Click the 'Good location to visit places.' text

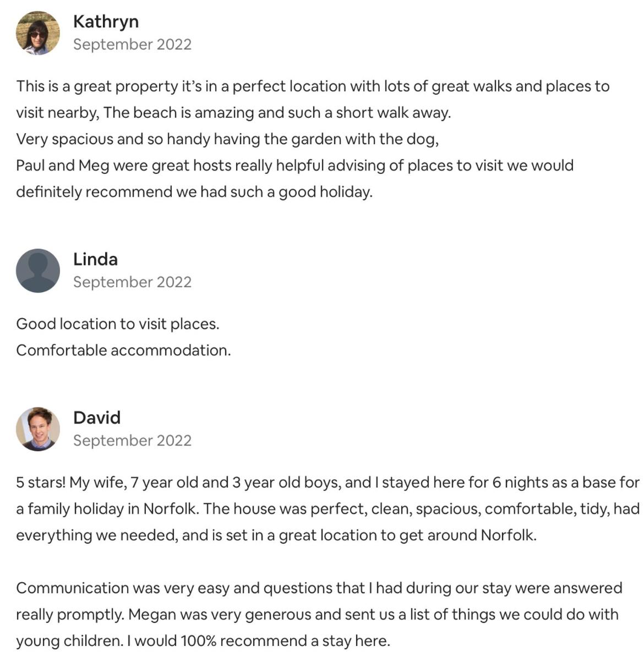[118, 324]
